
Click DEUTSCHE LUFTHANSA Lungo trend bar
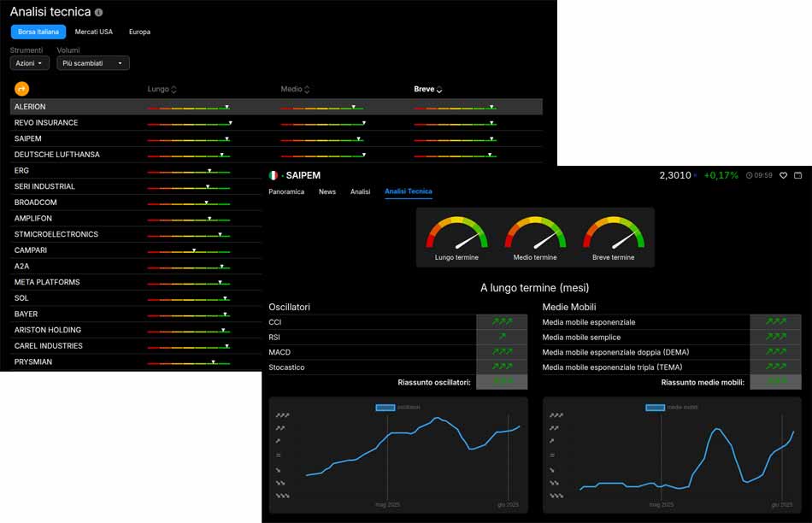[189, 156]
